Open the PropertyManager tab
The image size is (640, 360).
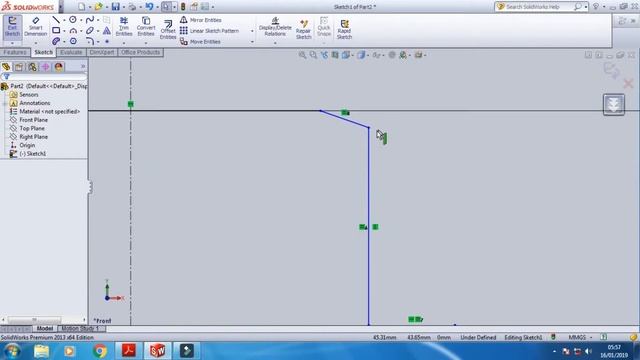point(19,67)
